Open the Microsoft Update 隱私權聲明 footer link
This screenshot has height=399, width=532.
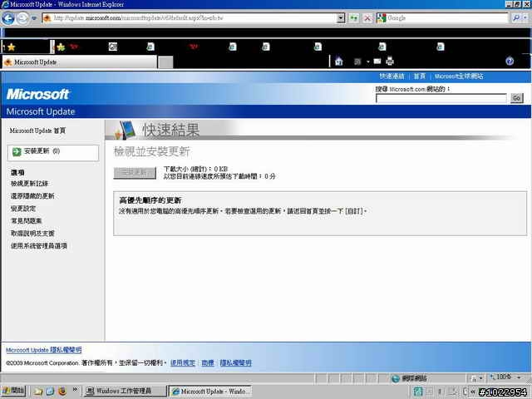44,350
